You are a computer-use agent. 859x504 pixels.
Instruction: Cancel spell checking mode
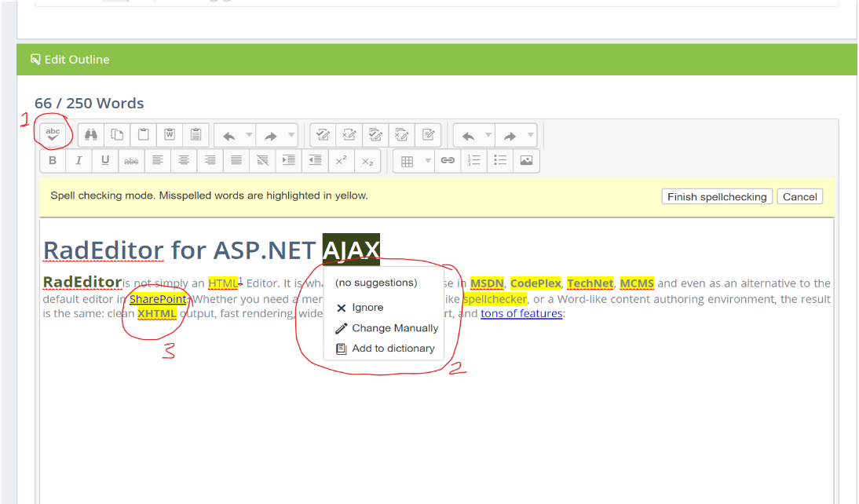click(800, 197)
